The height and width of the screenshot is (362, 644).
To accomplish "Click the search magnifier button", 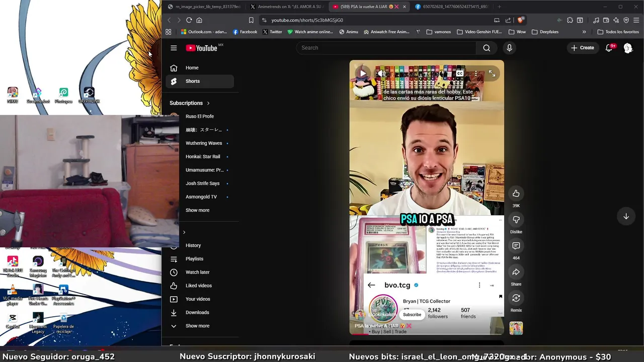I will pos(487,48).
